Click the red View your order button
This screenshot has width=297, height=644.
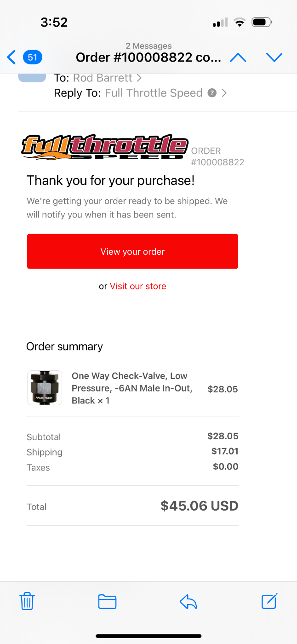pos(132,251)
